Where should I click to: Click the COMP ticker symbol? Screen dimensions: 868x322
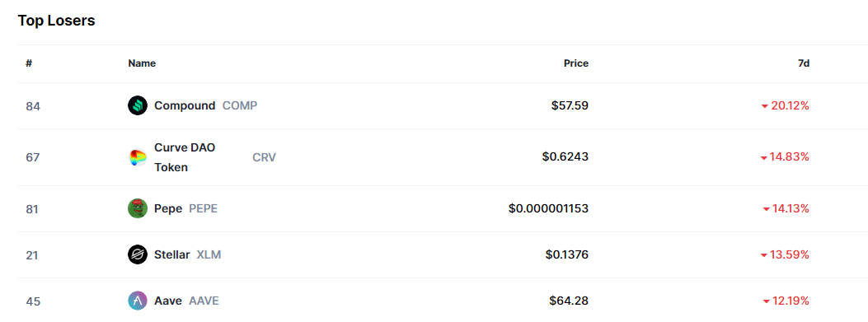(x=240, y=105)
